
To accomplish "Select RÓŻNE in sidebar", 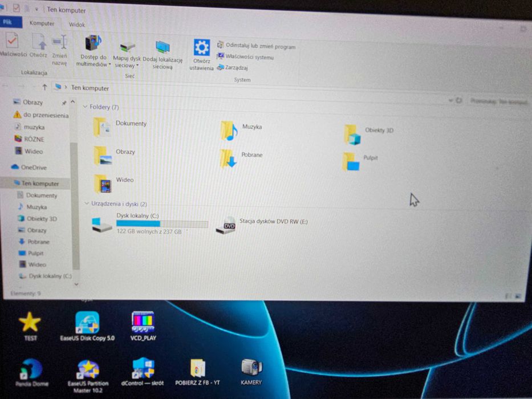I will coord(34,139).
